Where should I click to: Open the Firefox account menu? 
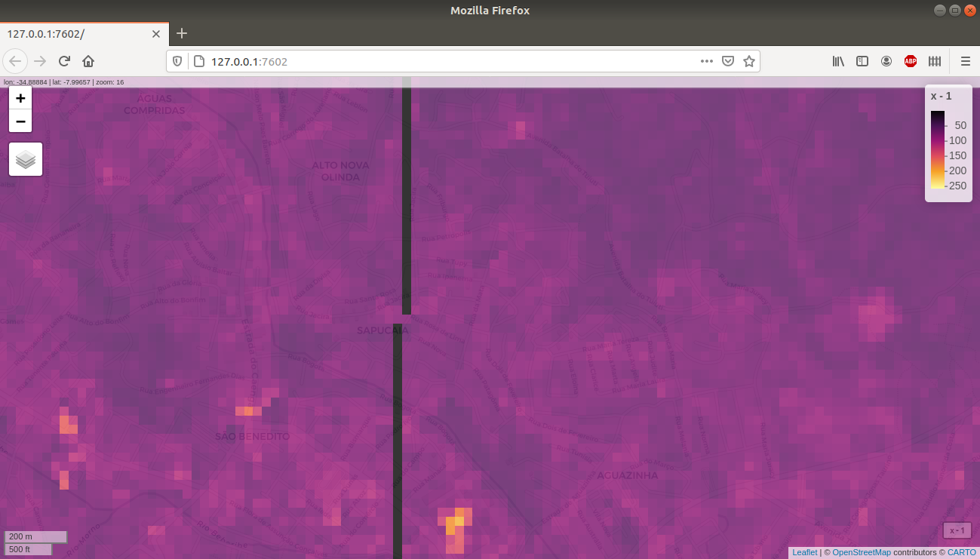click(886, 61)
